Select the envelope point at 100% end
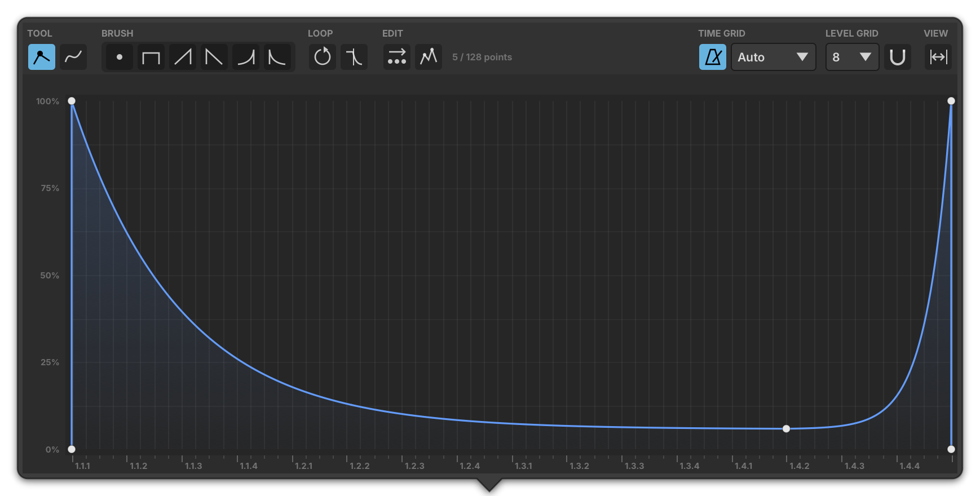 tap(951, 101)
